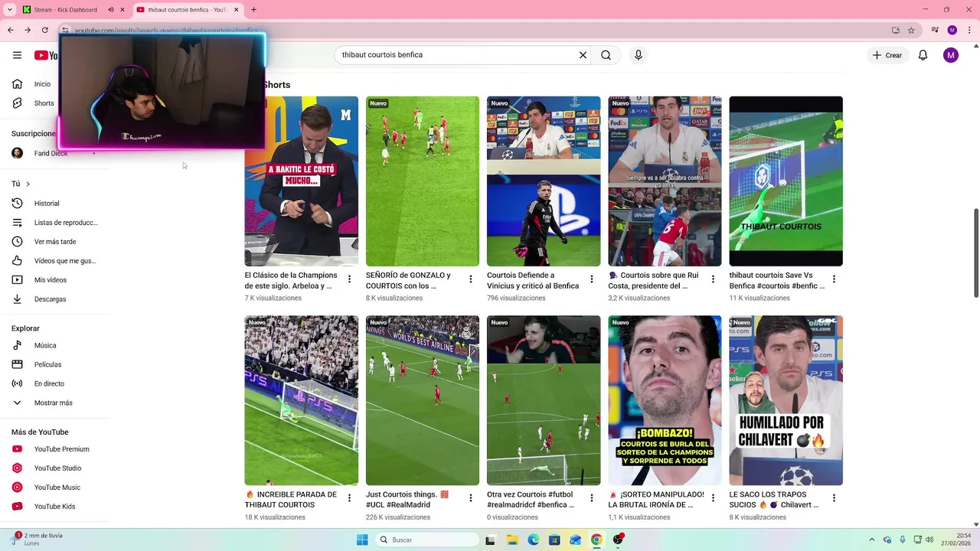Image resolution: width=980 pixels, height=551 pixels.
Task: Expand Mostrar más in Explorar
Action: click(x=54, y=403)
